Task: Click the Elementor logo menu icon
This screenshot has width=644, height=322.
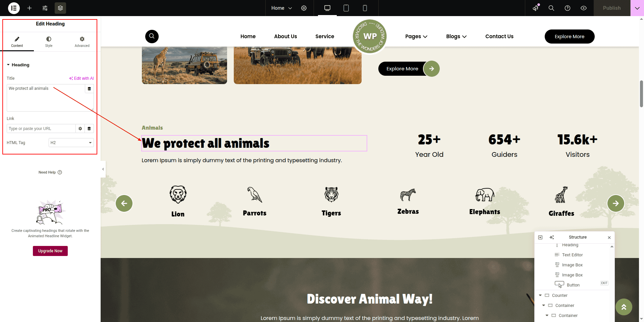Action: tap(14, 8)
